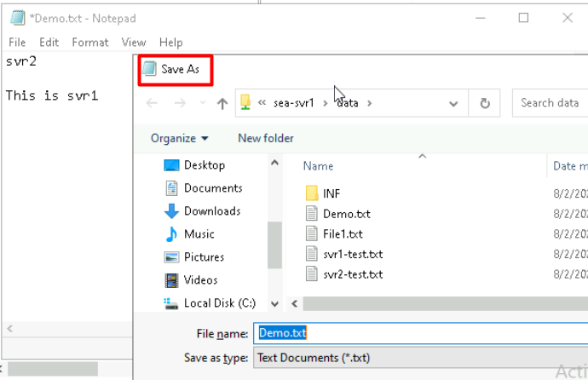This screenshot has height=380, width=588.
Task: Select Videos in navigation pane
Action: (200, 280)
